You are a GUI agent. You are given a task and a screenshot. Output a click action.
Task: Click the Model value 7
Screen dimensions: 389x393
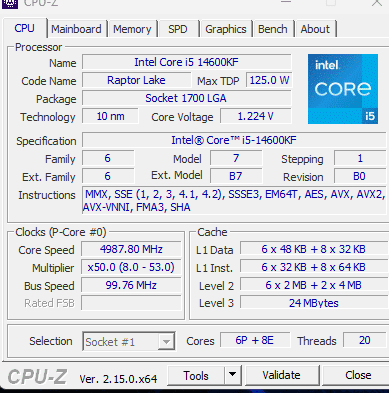[x=236, y=158]
